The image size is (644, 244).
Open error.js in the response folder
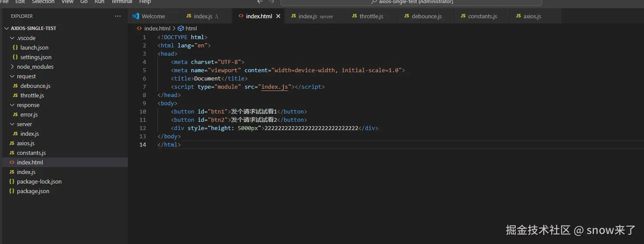(29, 114)
